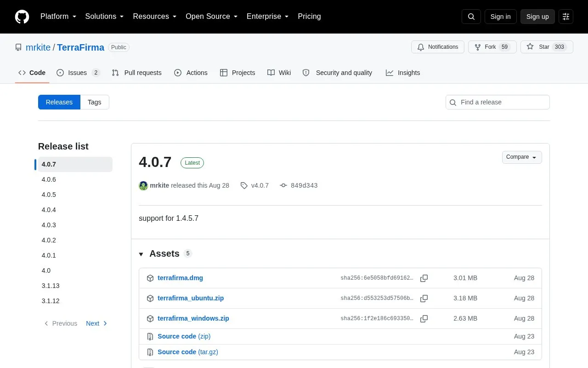This screenshot has height=368, width=588.
Task: Expand the Enterprise menu
Action: (268, 17)
